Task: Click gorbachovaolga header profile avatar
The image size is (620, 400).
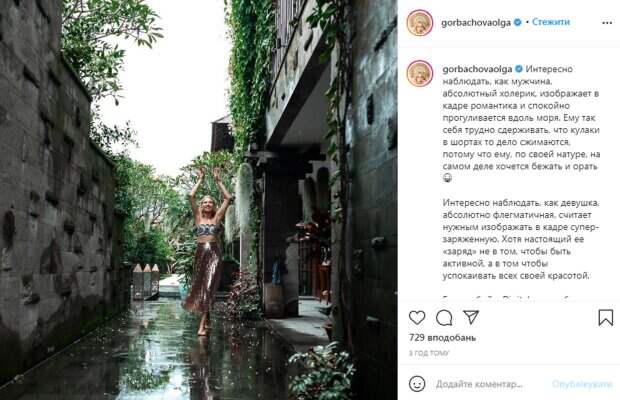Action: click(420, 23)
